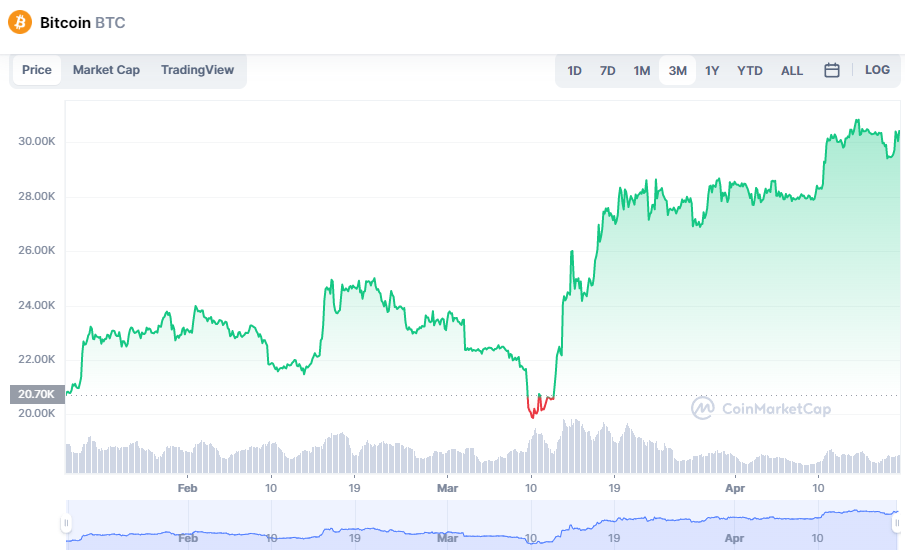Click the 22.00K y-axis label
This screenshot has width=905, height=552.
pyautogui.click(x=37, y=359)
